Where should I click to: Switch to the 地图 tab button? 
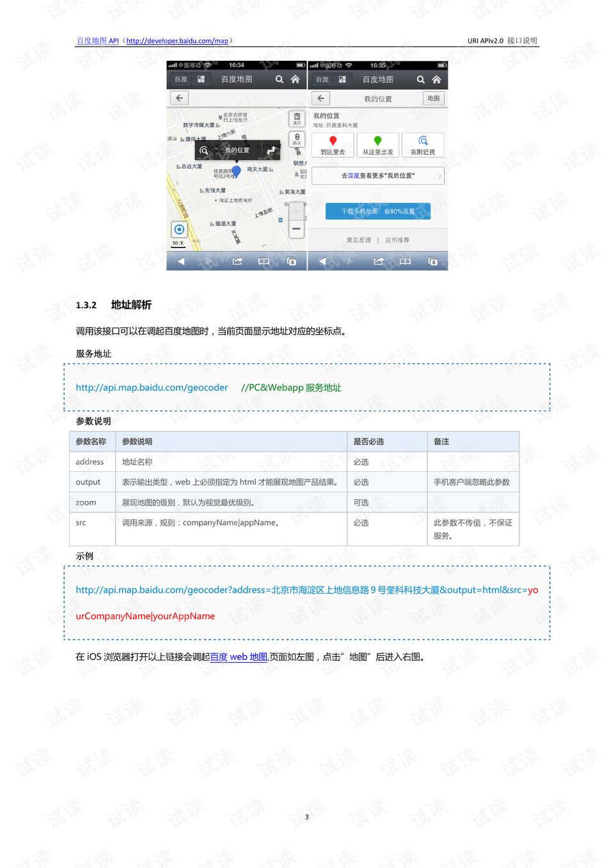pyautogui.click(x=434, y=98)
